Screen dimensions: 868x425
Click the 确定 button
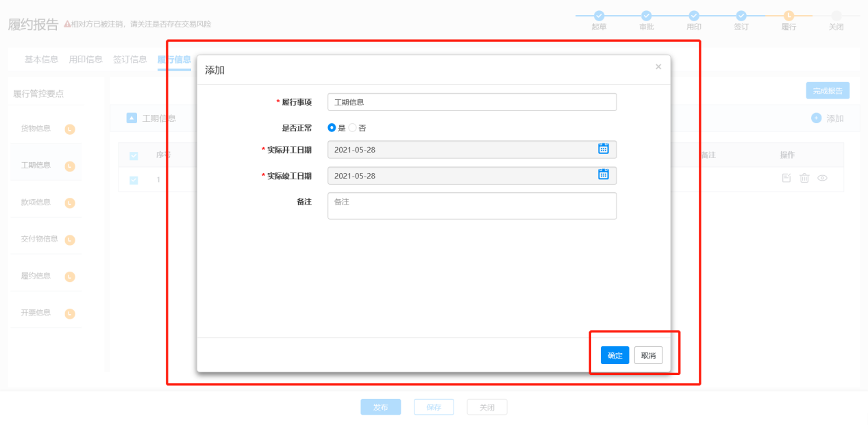pyautogui.click(x=615, y=355)
